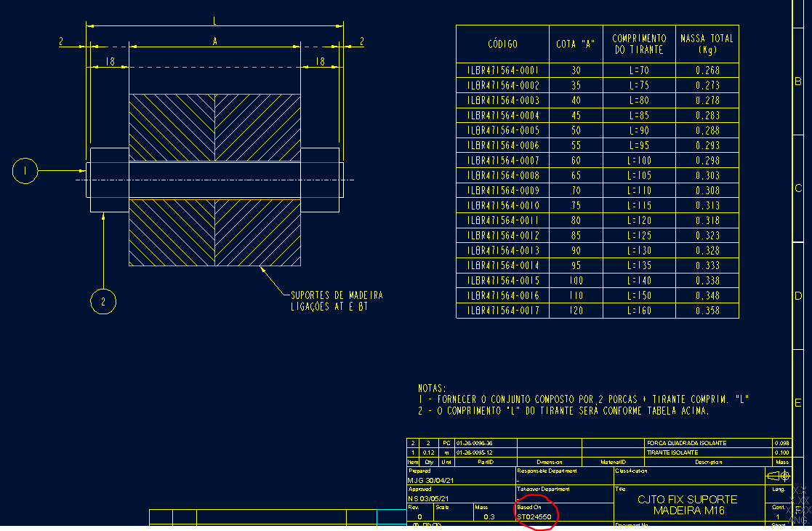
Task: Click leader arrow pointing to SUPORTES DE MADEIRA
Action: (x=262, y=269)
